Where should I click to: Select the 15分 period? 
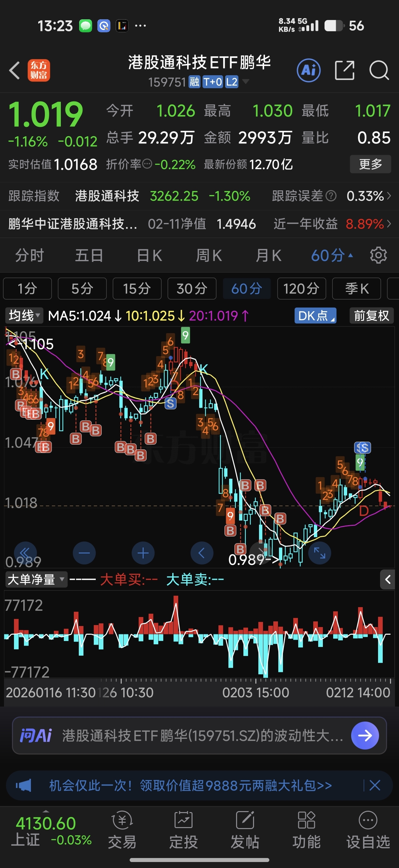point(137,289)
